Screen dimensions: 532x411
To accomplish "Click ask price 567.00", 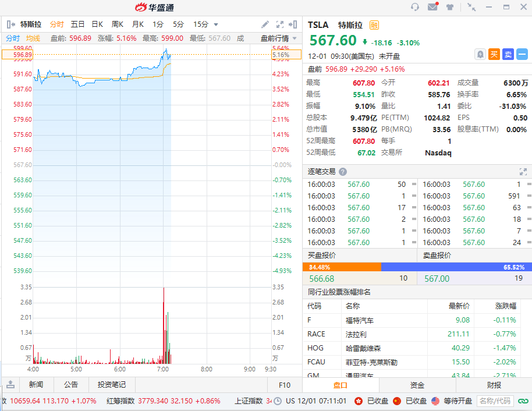I will click(437, 279).
